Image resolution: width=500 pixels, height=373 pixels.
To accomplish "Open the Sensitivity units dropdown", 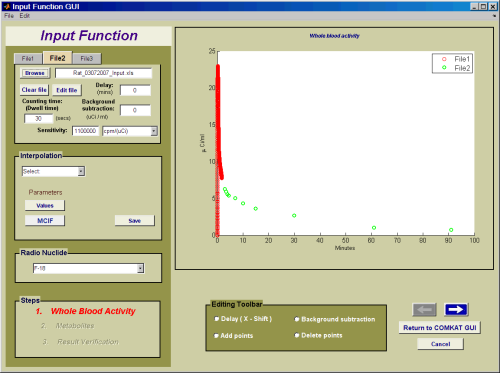I will coord(130,131).
